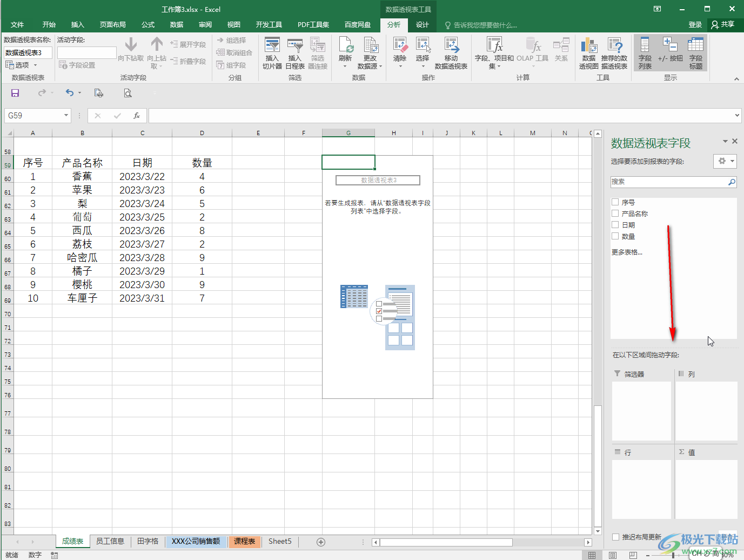Click the 字段设置 button
This screenshot has width=744, height=560.
point(77,65)
